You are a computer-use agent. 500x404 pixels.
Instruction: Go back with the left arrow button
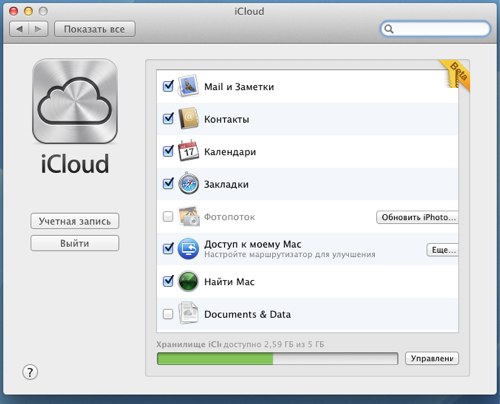tap(19, 29)
